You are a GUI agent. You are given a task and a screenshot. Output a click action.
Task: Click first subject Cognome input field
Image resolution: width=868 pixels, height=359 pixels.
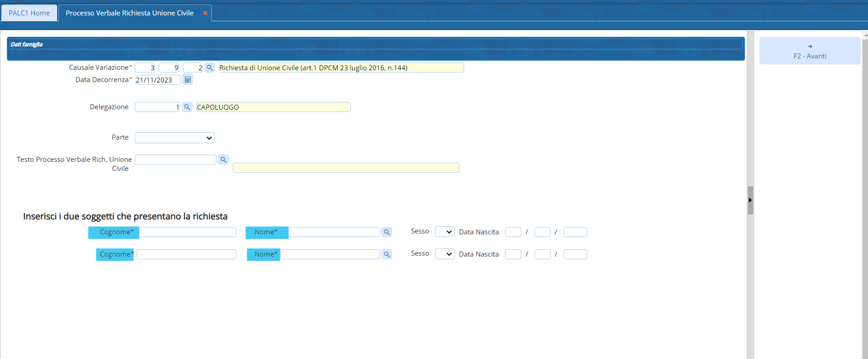point(188,232)
